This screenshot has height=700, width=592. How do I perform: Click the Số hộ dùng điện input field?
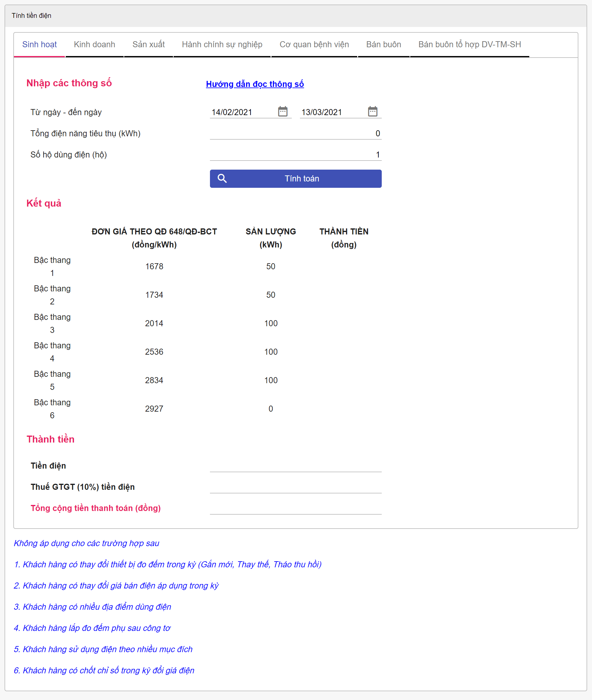tap(295, 154)
